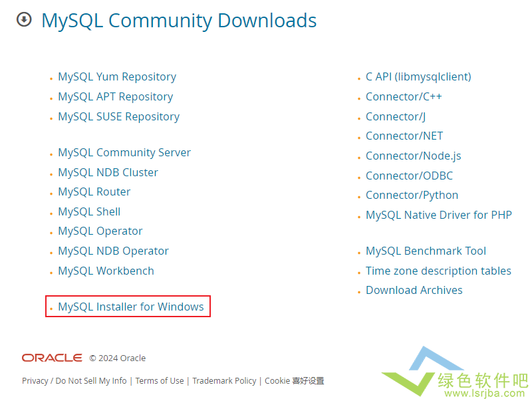Open the Connector/J download page
Image resolution: width=532 pixels, height=399 pixels.
(x=396, y=117)
